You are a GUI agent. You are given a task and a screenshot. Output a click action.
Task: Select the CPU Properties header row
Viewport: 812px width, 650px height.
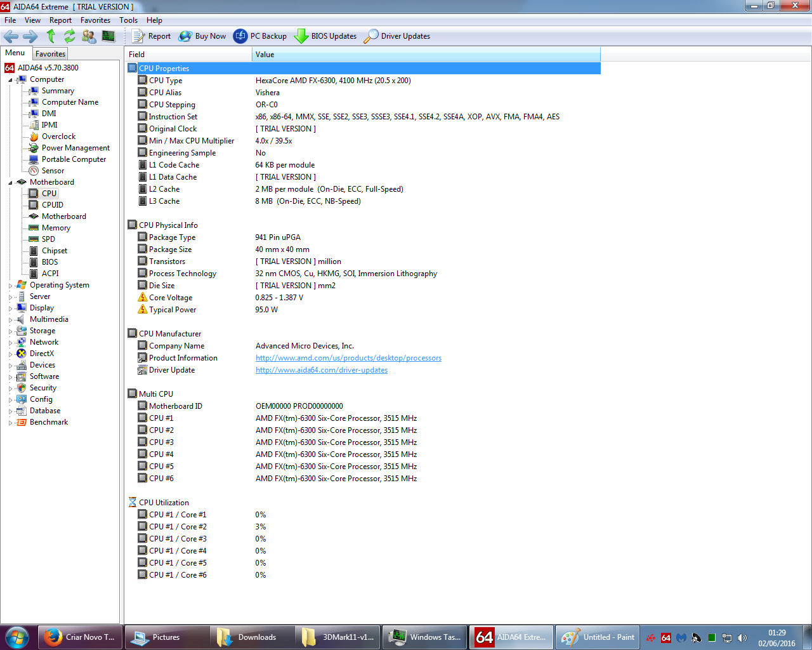click(363, 69)
